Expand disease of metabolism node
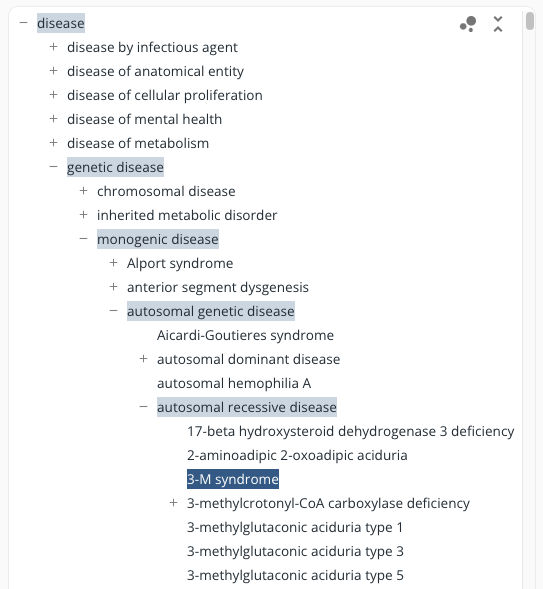543x589 pixels. click(53, 143)
